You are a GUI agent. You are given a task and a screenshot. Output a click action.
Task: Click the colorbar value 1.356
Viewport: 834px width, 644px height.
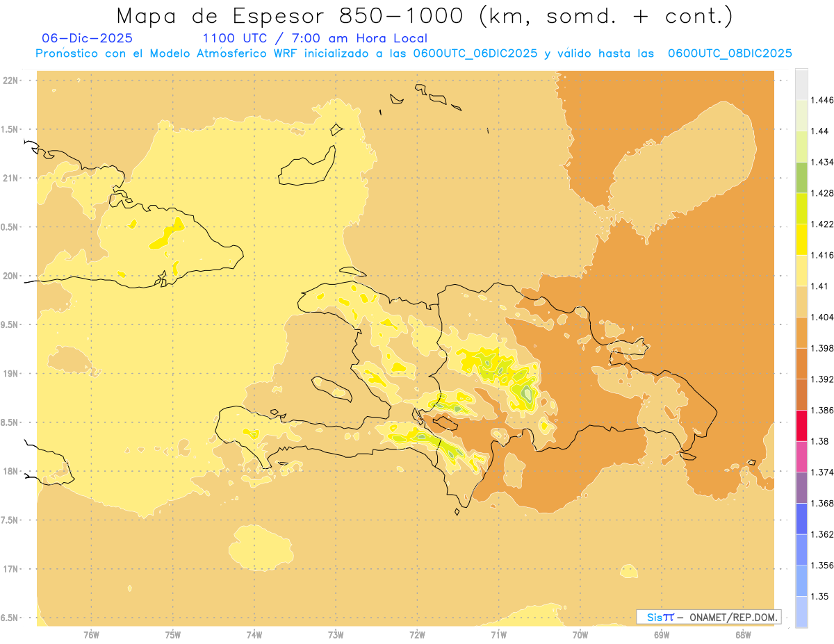pyautogui.click(x=823, y=565)
